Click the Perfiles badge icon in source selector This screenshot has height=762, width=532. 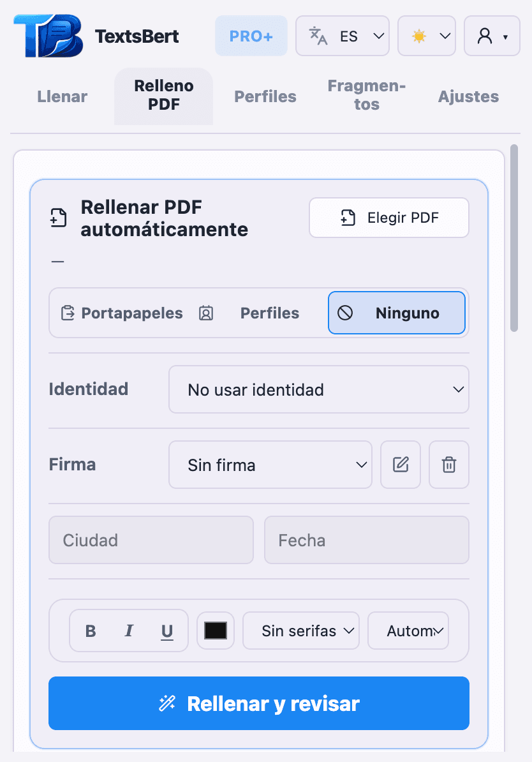click(206, 313)
